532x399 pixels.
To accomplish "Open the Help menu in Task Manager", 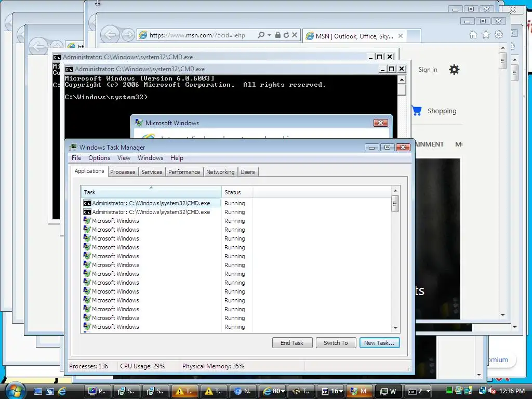I will click(177, 158).
